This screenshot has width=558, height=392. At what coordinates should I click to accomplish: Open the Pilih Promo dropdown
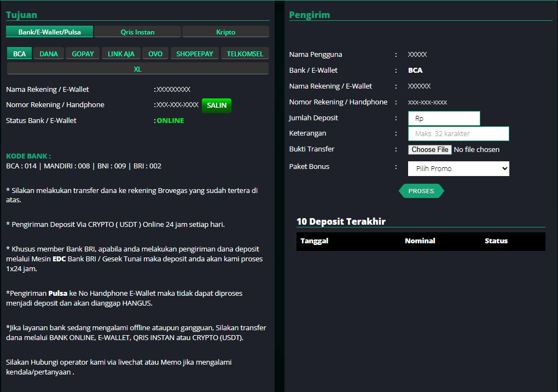[x=459, y=168]
